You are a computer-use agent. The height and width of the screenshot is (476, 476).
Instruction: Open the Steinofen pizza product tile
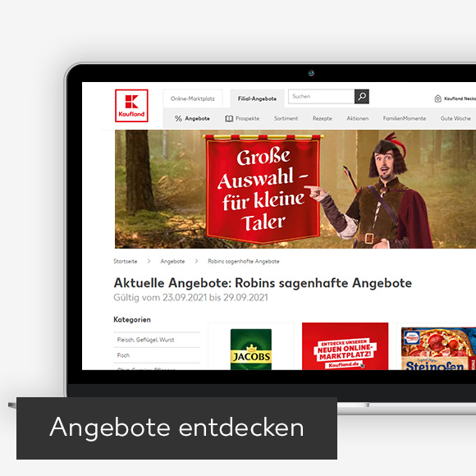pos(437,346)
